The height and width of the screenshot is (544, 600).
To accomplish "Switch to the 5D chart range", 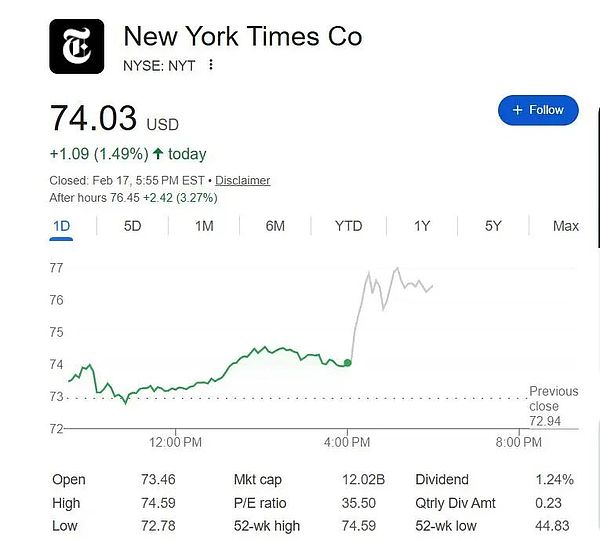I will (x=132, y=226).
